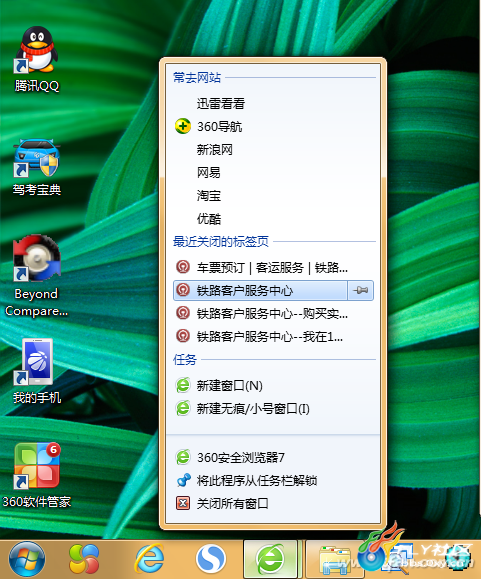Click the Windows Start orb
Image resolution: width=481 pixels, height=579 pixels.
click(x=27, y=559)
